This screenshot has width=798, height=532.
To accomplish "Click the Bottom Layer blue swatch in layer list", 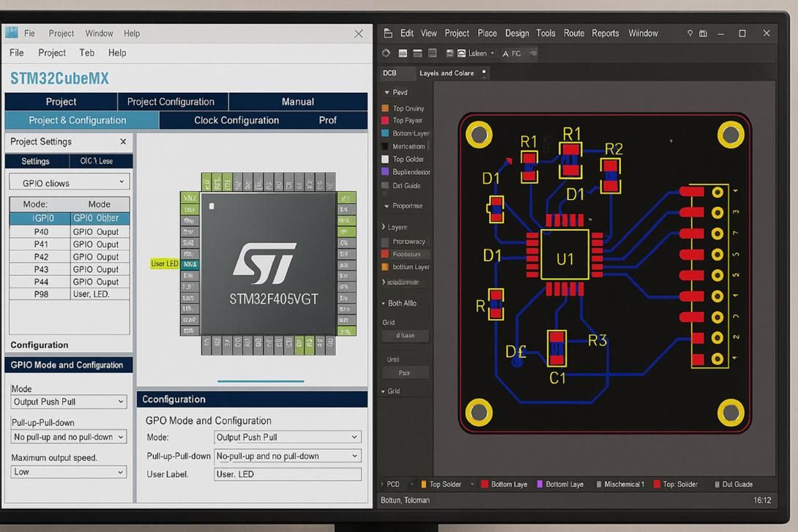I will (x=385, y=133).
